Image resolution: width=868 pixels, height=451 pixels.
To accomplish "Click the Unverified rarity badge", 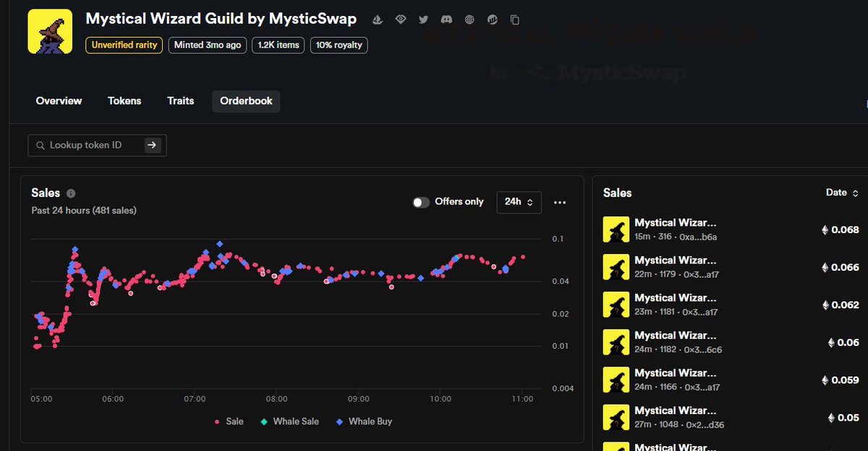I will 124,45.
